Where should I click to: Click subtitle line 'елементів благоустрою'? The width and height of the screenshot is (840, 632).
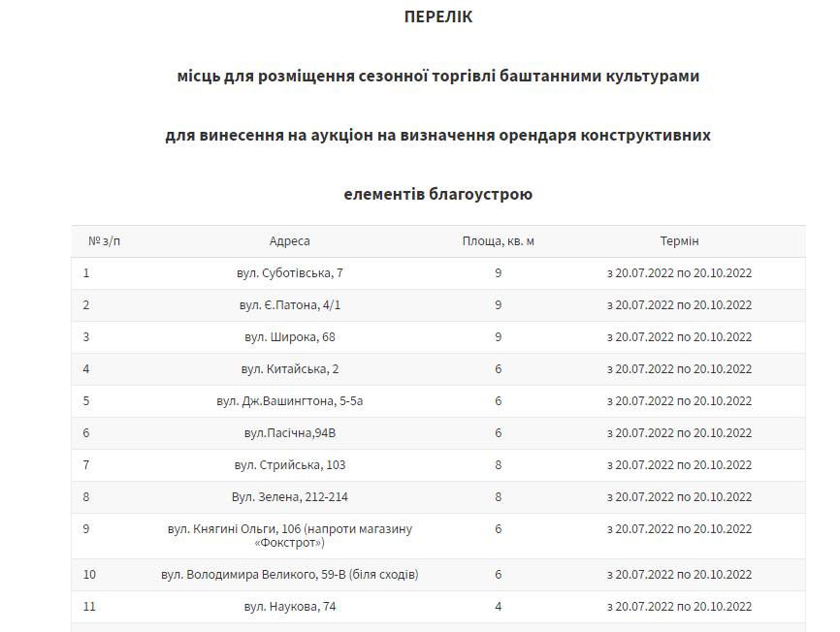pyautogui.click(x=438, y=194)
